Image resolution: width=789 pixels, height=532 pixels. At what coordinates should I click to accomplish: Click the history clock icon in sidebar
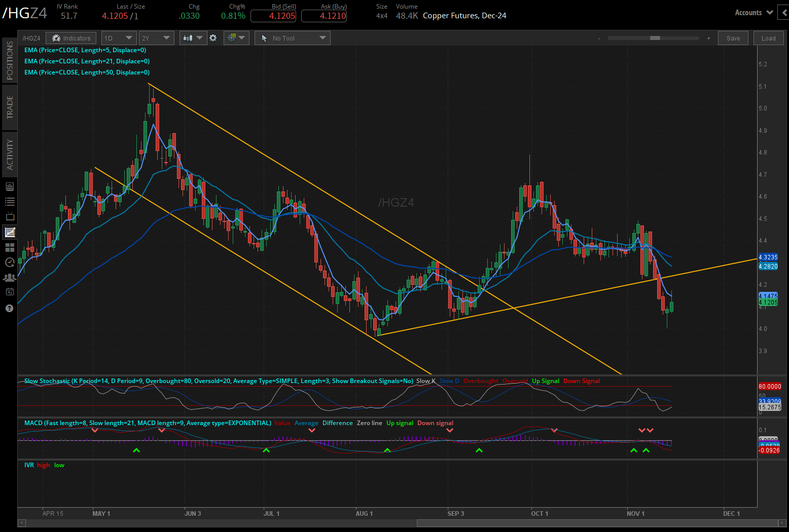(9, 262)
